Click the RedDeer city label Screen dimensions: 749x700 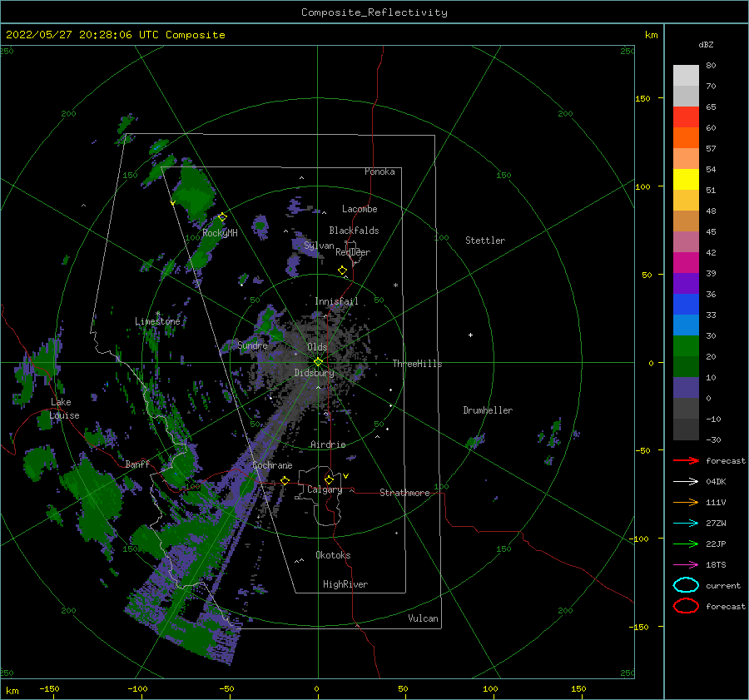353,252
